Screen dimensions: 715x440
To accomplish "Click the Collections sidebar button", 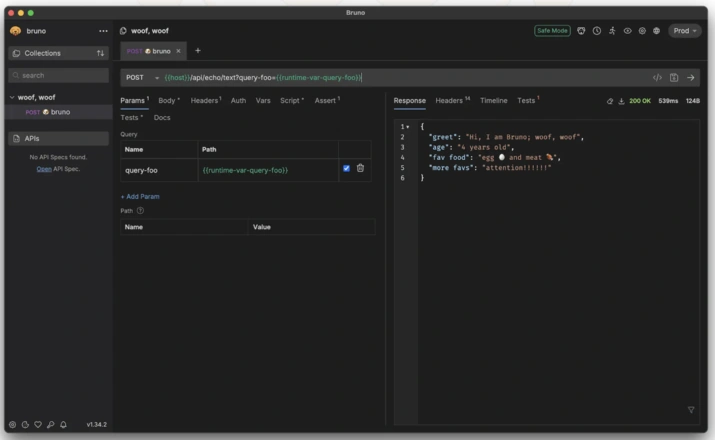I will 58,53.
